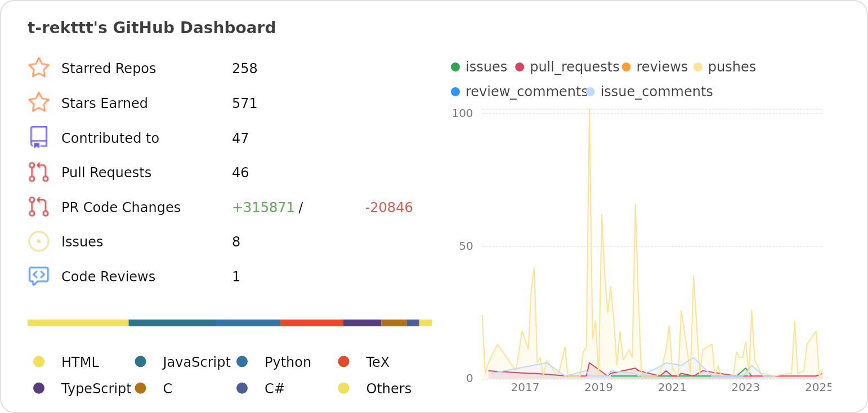Click the Contributed to value 47
This screenshot has width=868, height=413.
pos(240,138)
